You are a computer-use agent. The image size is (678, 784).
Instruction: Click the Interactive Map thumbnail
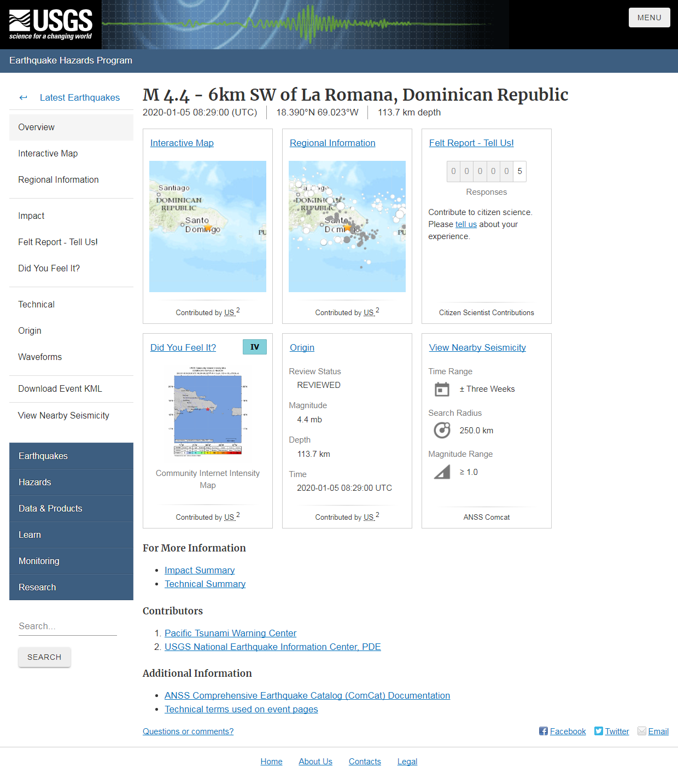click(x=208, y=227)
